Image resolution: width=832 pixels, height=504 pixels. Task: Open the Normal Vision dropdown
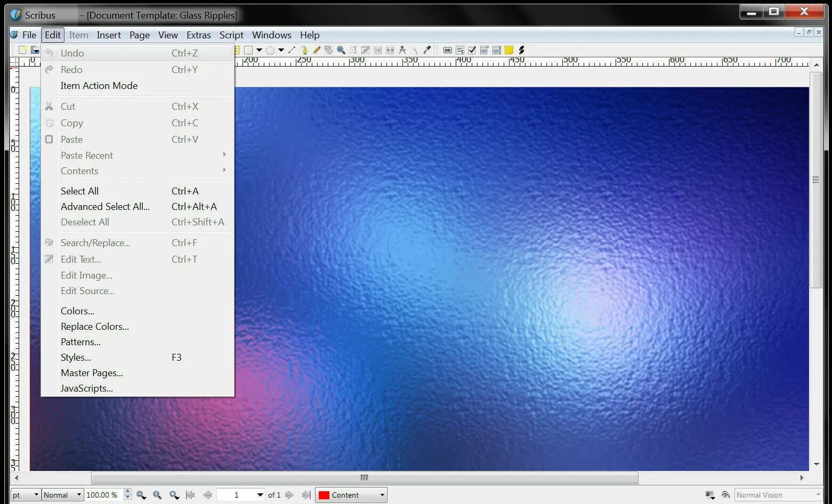click(x=779, y=495)
